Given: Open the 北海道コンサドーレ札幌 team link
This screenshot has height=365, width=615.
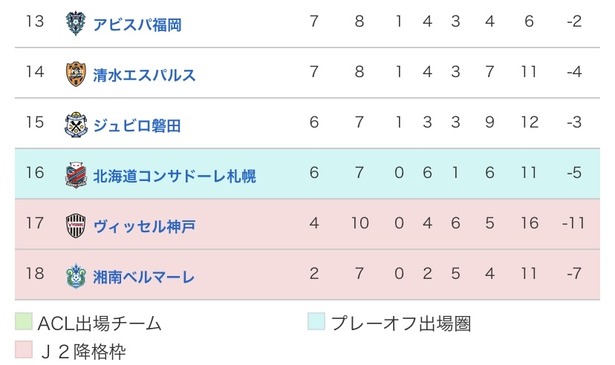Looking at the screenshot, I should [x=175, y=176].
